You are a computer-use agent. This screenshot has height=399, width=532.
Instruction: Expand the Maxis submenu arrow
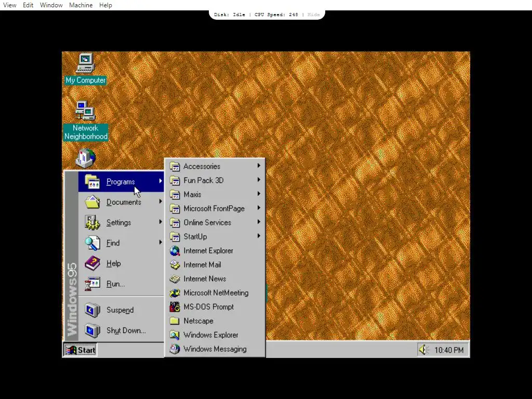(x=259, y=194)
